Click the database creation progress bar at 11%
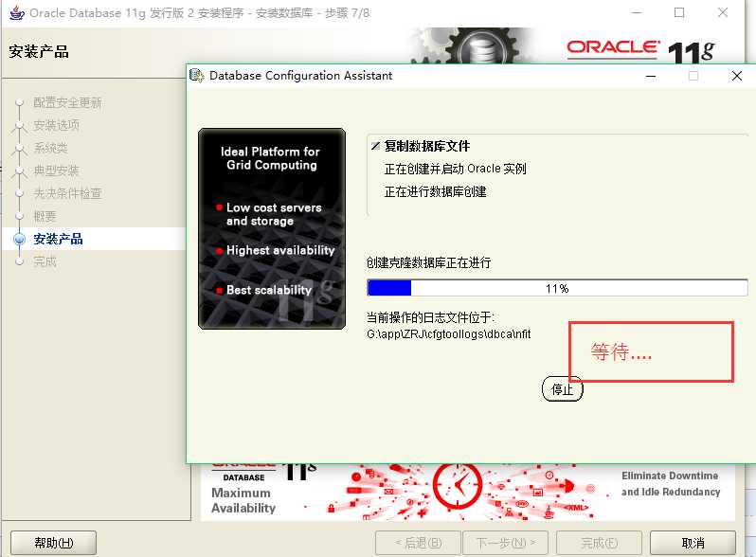Viewport: 756px width, 557px height. (x=557, y=288)
